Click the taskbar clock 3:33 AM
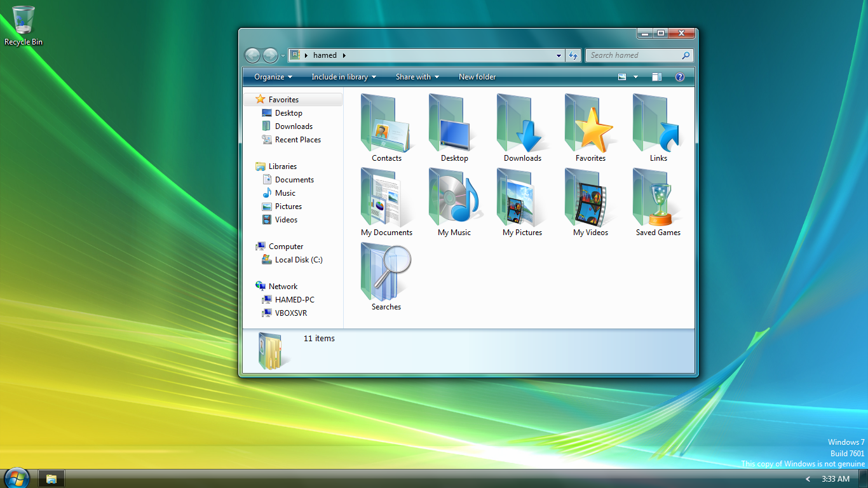The height and width of the screenshot is (488, 868). 836,479
